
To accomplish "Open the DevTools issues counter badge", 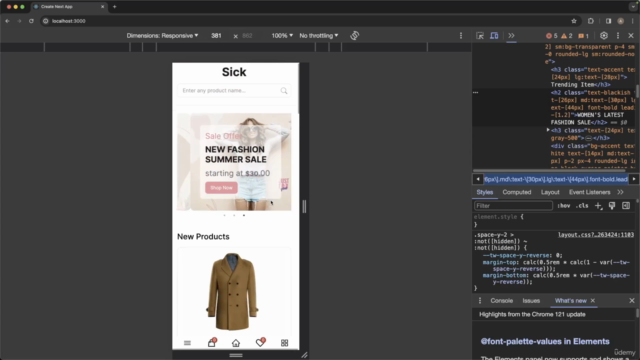I will click(583, 36).
